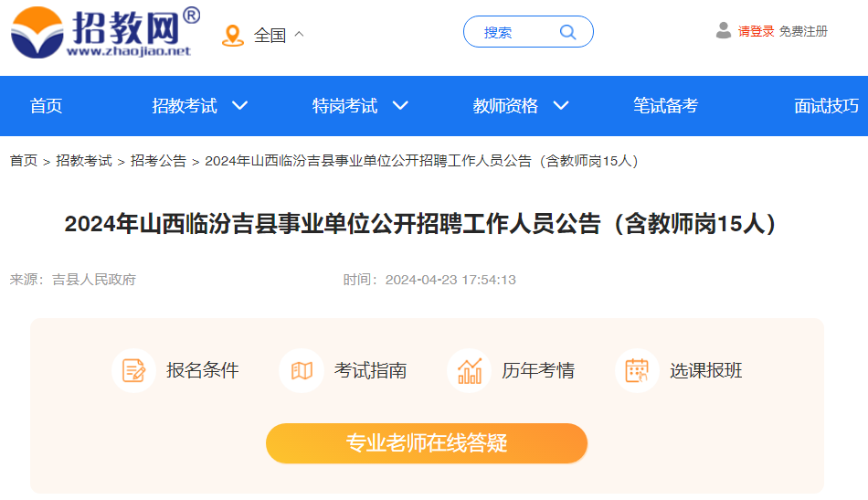Click the 免费注册 link
The width and height of the screenshot is (868, 500).
[x=803, y=31]
